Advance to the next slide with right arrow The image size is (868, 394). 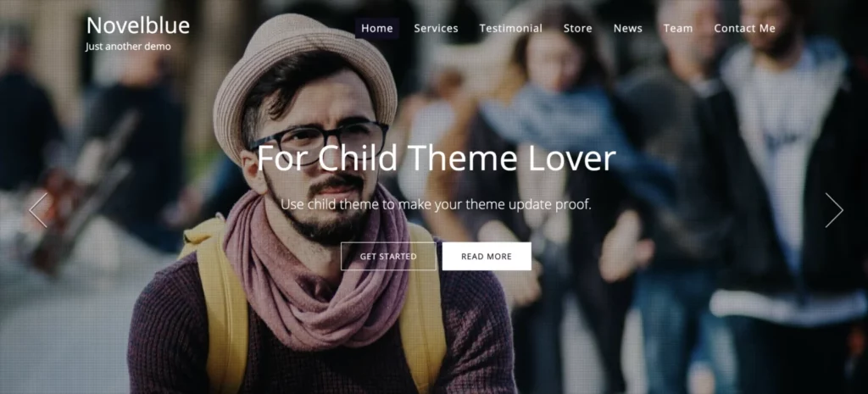tap(834, 210)
